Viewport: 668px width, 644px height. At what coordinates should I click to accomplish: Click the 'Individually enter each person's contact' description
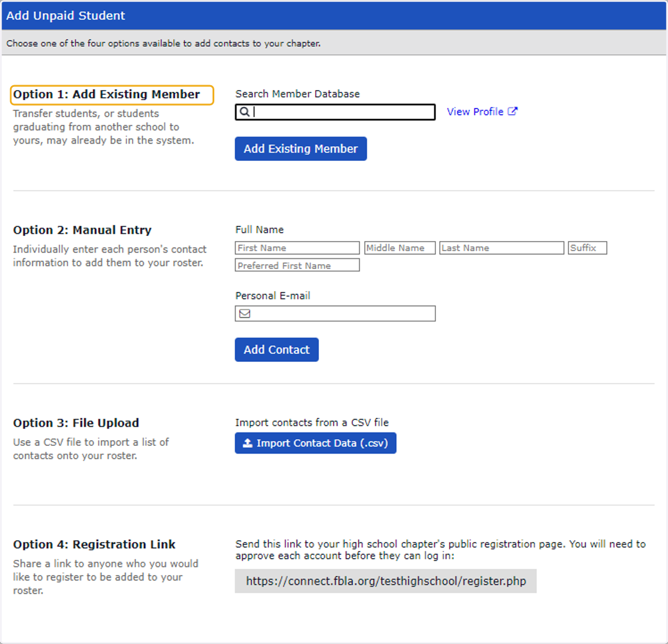110,256
